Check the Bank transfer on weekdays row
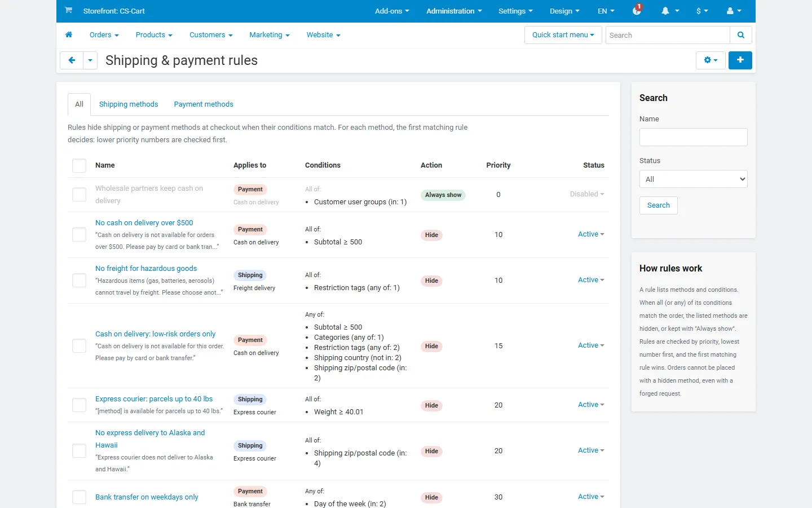 (x=80, y=497)
